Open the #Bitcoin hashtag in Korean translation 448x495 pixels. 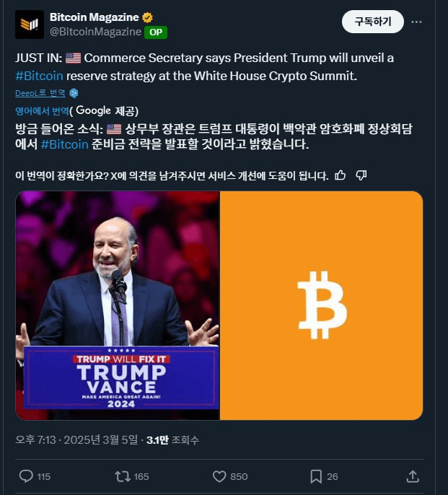coord(65,144)
